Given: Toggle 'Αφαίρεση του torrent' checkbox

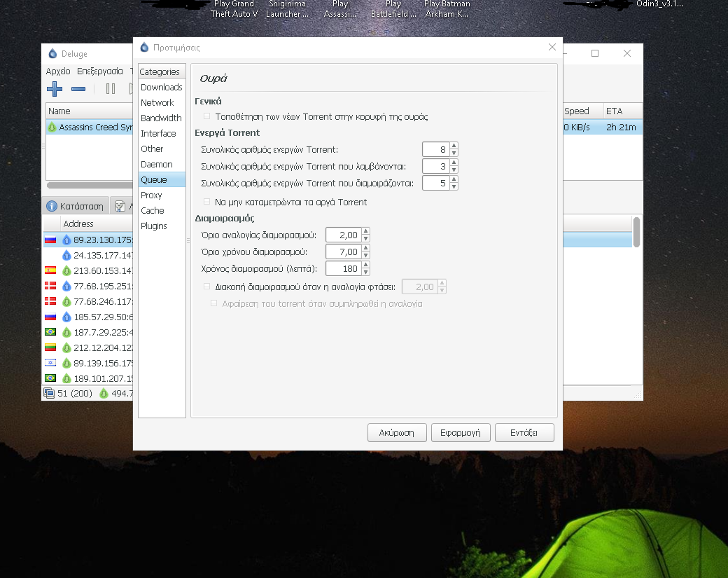Looking at the screenshot, I should pos(214,303).
